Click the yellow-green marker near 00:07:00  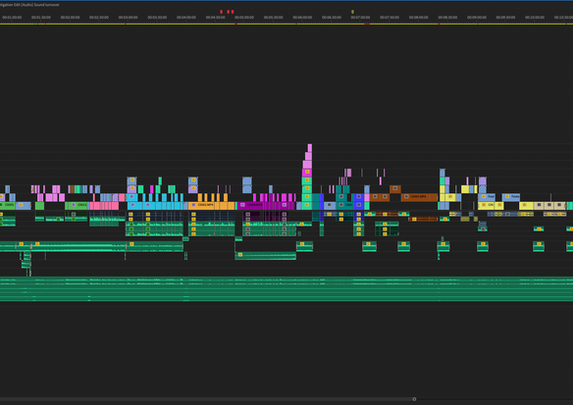click(352, 12)
